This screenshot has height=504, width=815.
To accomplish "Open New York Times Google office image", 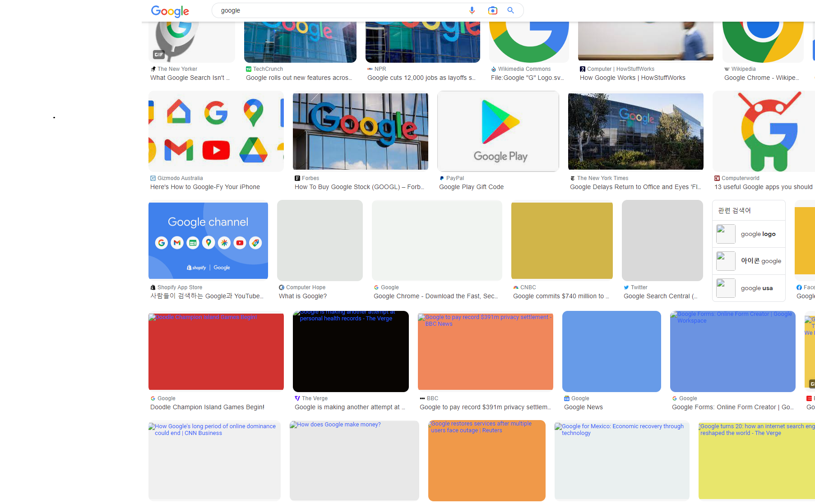I will pos(636,131).
